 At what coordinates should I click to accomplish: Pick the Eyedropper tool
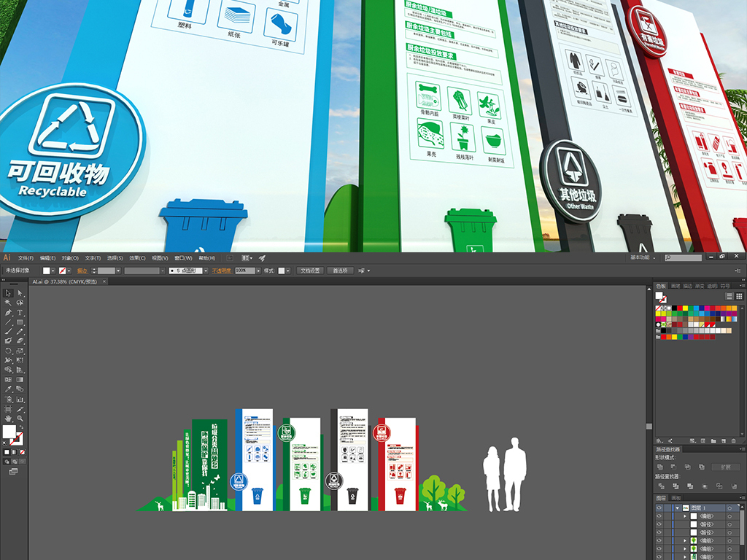pyautogui.click(x=8, y=389)
